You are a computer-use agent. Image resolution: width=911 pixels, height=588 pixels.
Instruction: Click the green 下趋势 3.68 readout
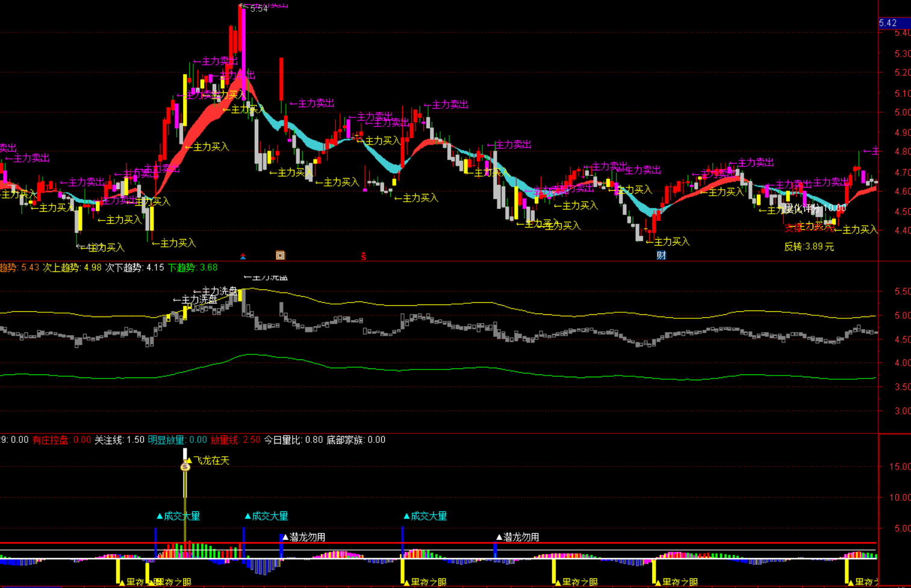[x=193, y=267]
